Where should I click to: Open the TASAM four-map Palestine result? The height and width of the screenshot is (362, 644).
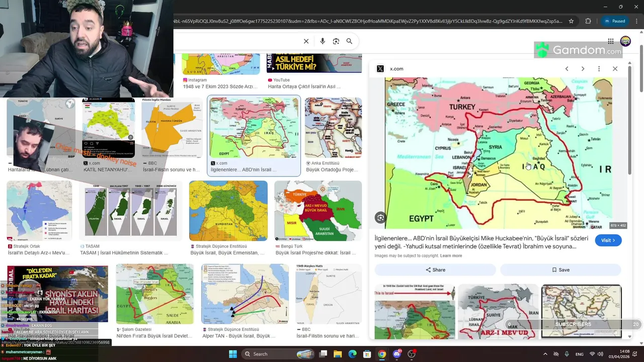point(131,211)
